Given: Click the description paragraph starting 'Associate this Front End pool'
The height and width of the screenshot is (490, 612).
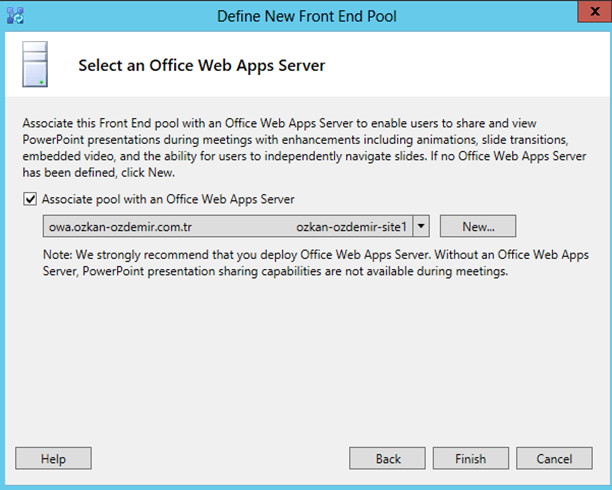Looking at the screenshot, I should pos(304,148).
